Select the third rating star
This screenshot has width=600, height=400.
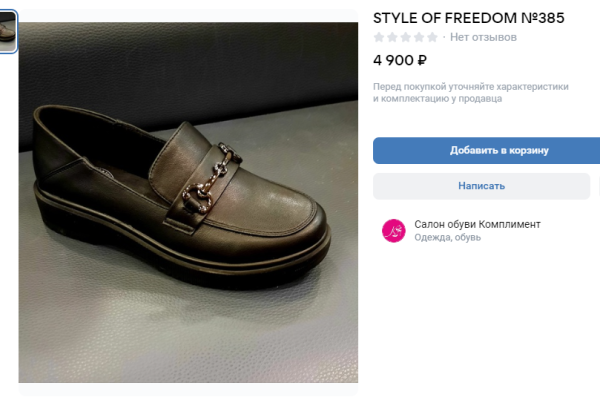point(405,37)
